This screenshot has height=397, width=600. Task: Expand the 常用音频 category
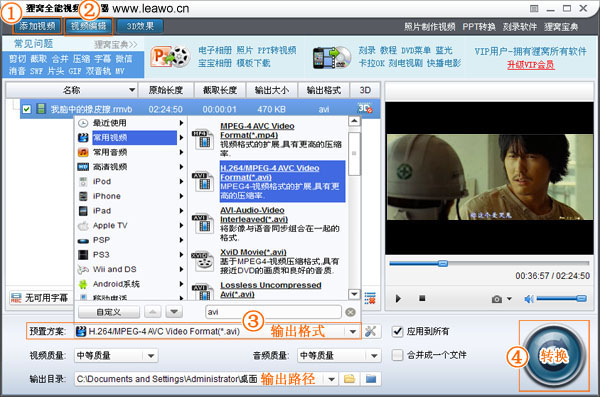130,152
